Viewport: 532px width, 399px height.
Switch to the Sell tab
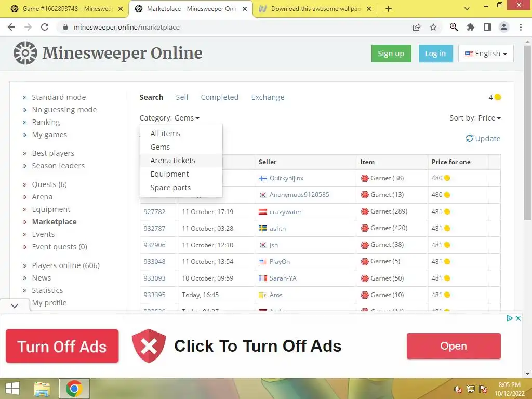[182, 97]
